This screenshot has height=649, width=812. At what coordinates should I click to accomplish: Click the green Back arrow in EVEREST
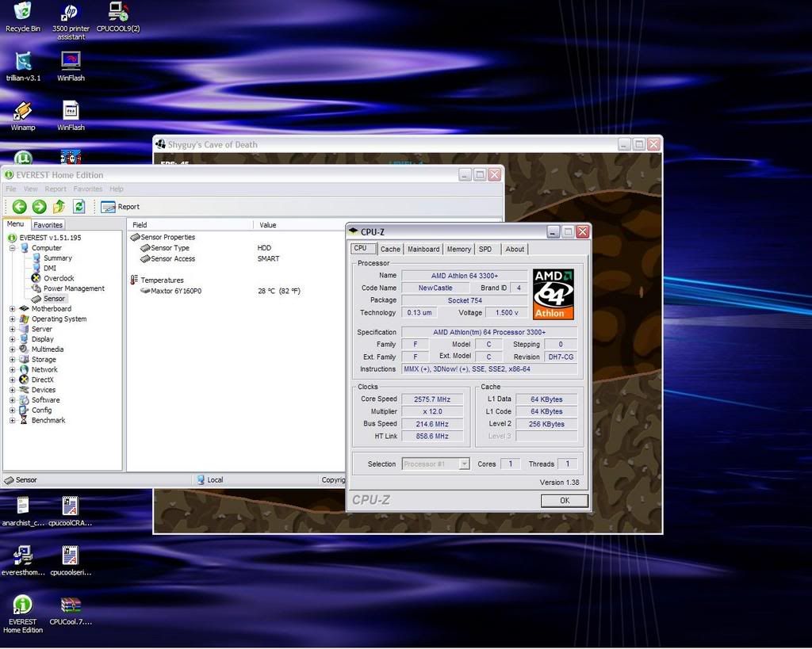[20, 207]
